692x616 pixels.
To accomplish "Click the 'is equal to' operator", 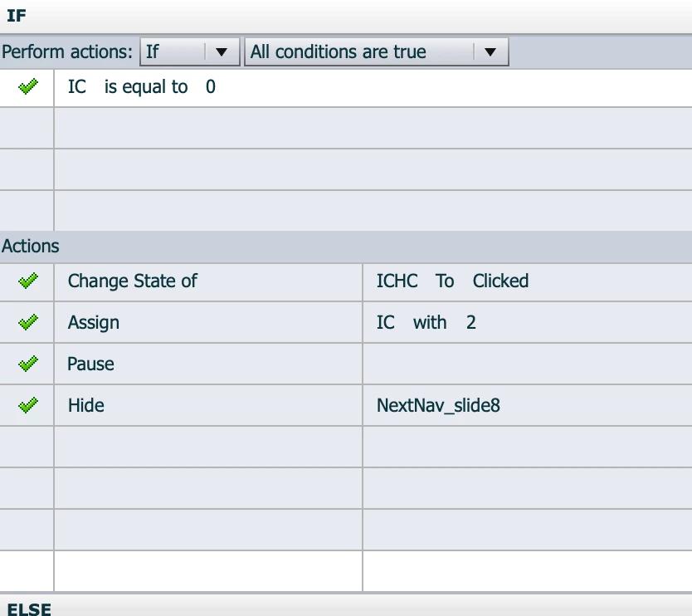I will point(146,87).
